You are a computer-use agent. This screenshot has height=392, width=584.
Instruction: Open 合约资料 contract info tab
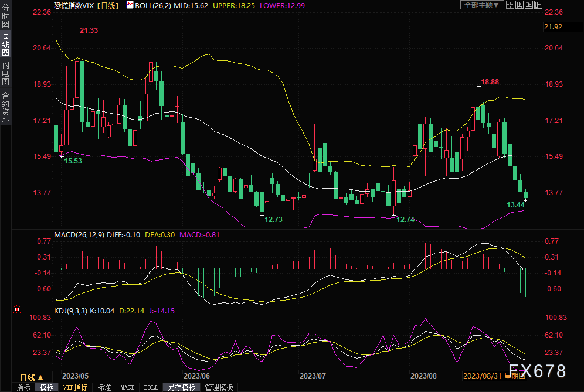pos(5,108)
